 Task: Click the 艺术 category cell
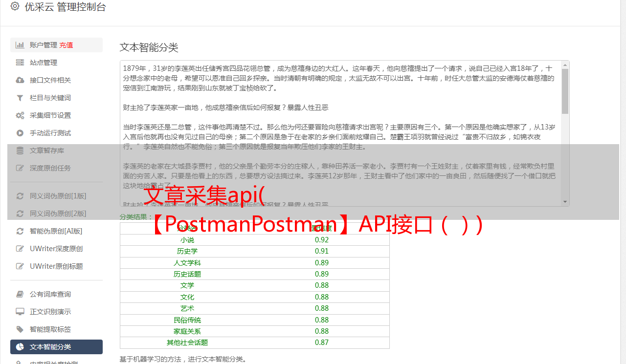coord(187,308)
